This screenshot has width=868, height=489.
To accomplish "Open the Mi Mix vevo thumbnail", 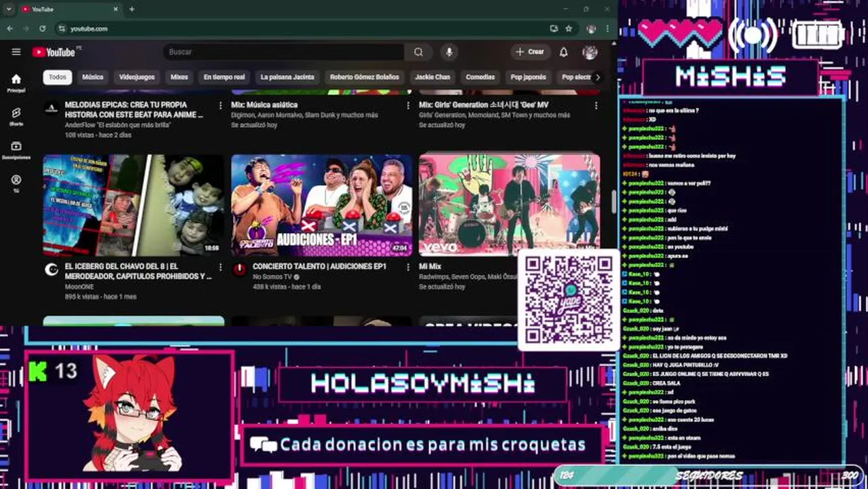I will pos(509,205).
